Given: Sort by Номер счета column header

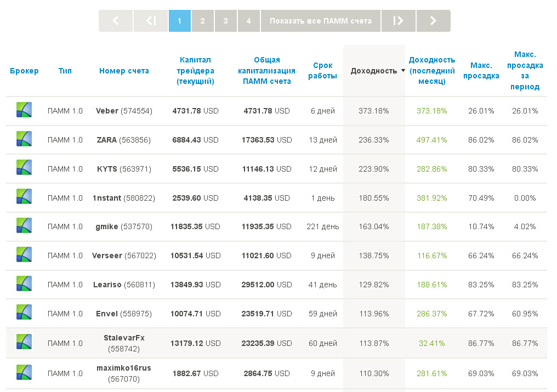Looking at the screenshot, I should pos(124,71).
